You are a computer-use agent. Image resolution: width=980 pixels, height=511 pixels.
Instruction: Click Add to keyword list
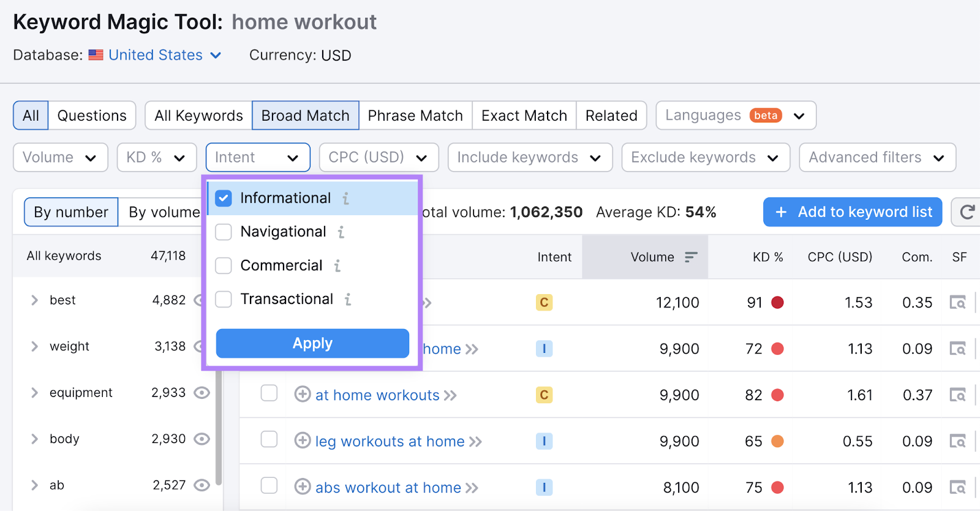(851, 212)
